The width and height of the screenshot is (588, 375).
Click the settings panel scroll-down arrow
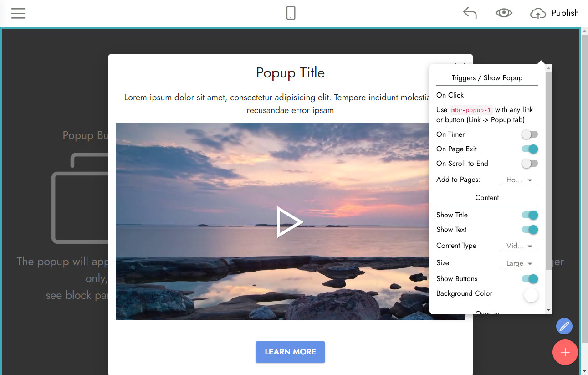(x=548, y=310)
